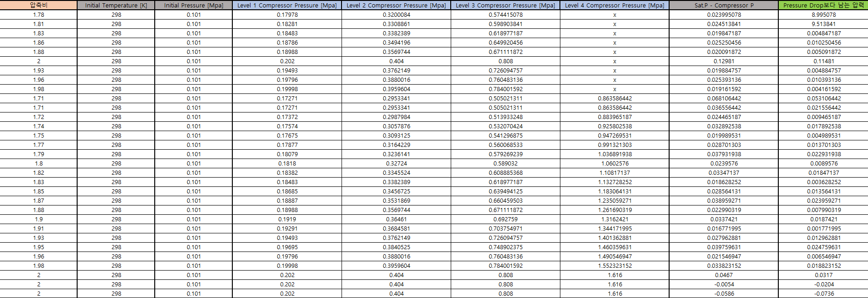Image resolution: width=868 pixels, height=298 pixels.
Task: Click the Level 1 value 0.19695
Action: point(287,247)
